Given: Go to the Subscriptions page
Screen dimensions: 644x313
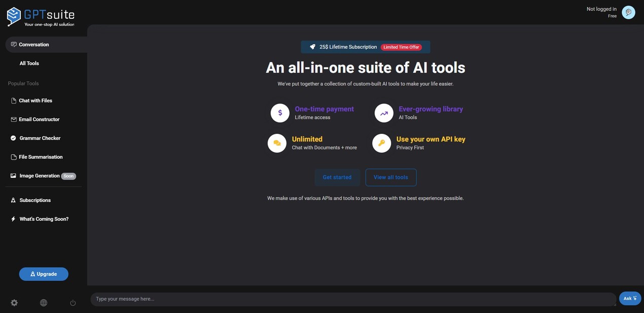Looking at the screenshot, I should (35, 200).
